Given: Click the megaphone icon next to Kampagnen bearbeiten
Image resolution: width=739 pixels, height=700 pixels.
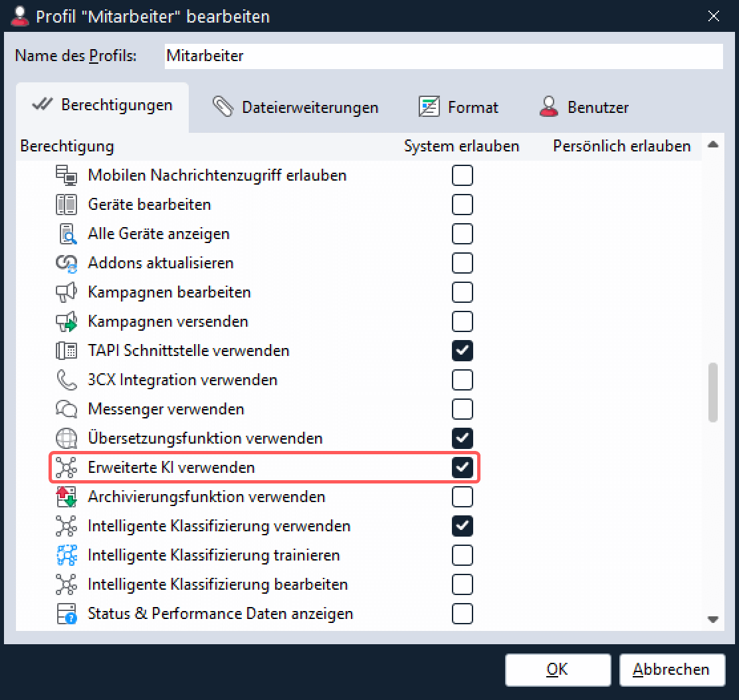Looking at the screenshot, I should tap(66, 292).
